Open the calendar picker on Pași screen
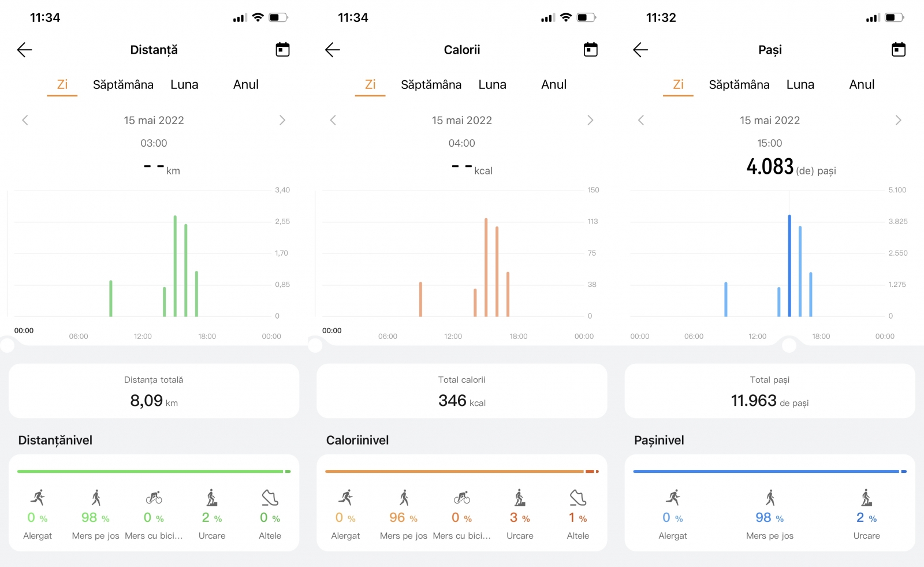Viewport: 924px width, 567px height. tap(898, 50)
